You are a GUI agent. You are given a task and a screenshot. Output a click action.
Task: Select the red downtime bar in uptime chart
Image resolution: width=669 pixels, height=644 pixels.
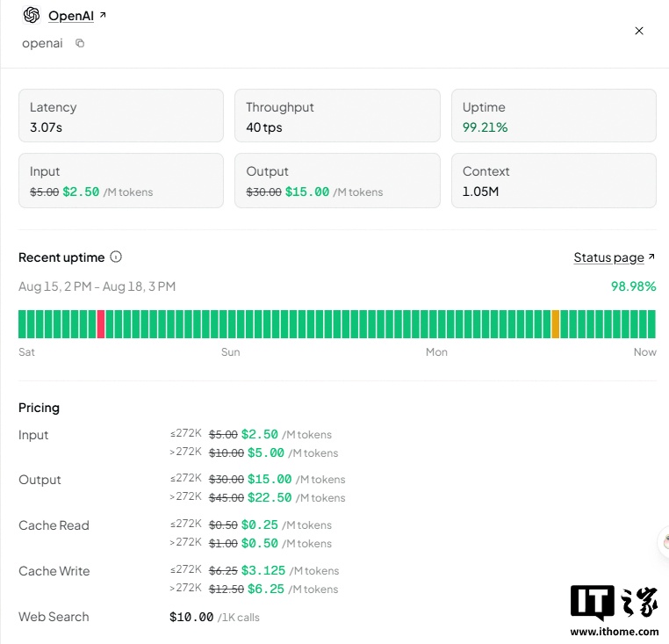click(x=101, y=324)
